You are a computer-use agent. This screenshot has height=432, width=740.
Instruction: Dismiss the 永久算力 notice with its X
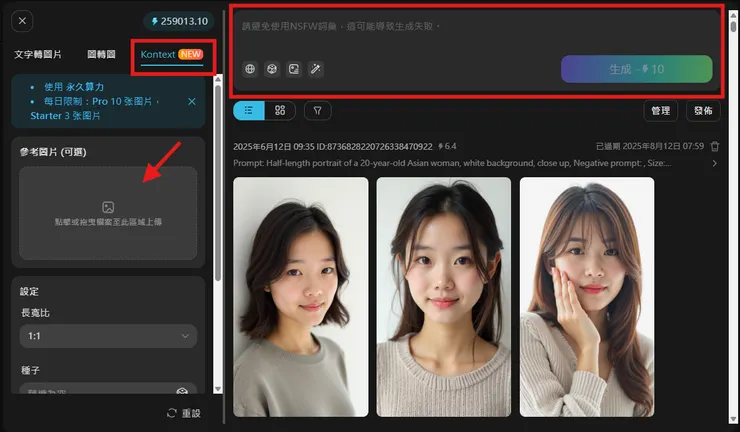(x=192, y=102)
